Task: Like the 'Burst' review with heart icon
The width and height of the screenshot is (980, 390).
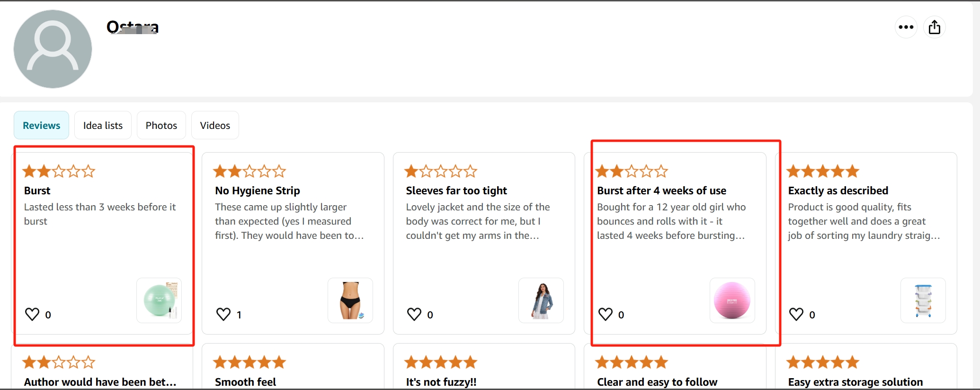Action: point(32,314)
